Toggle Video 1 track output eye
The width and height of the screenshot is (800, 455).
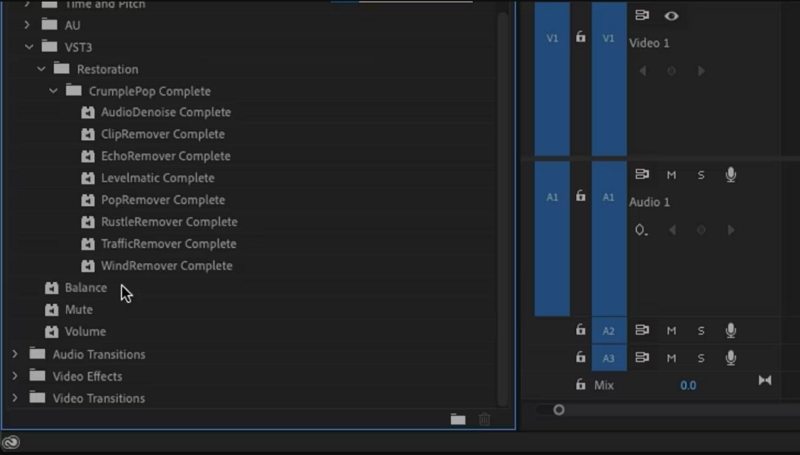671,16
